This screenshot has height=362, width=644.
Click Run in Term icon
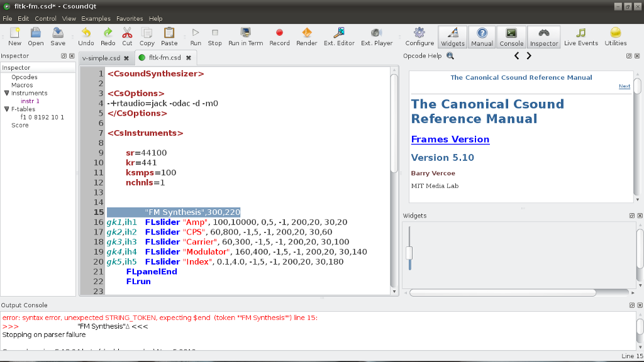(x=245, y=36)
